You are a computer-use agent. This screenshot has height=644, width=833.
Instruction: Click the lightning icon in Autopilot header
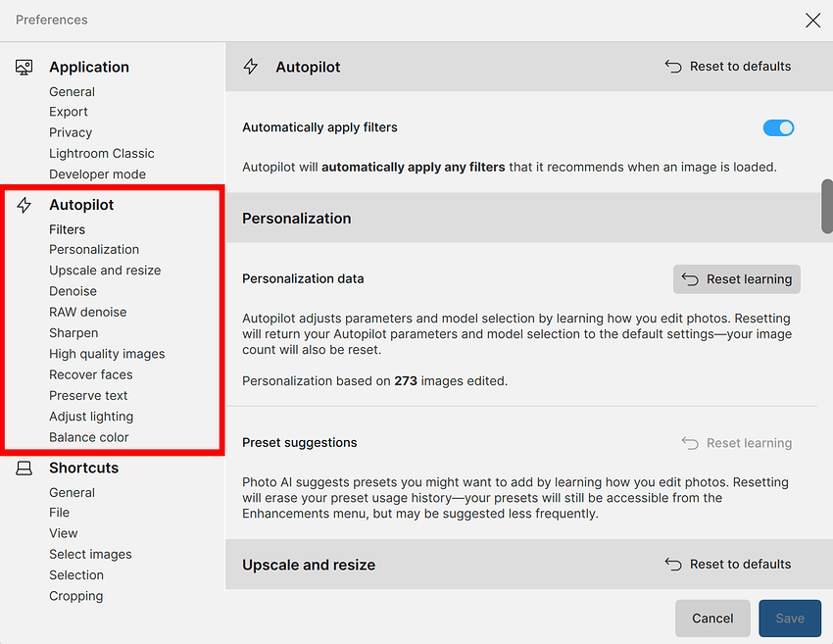point(251,67)
